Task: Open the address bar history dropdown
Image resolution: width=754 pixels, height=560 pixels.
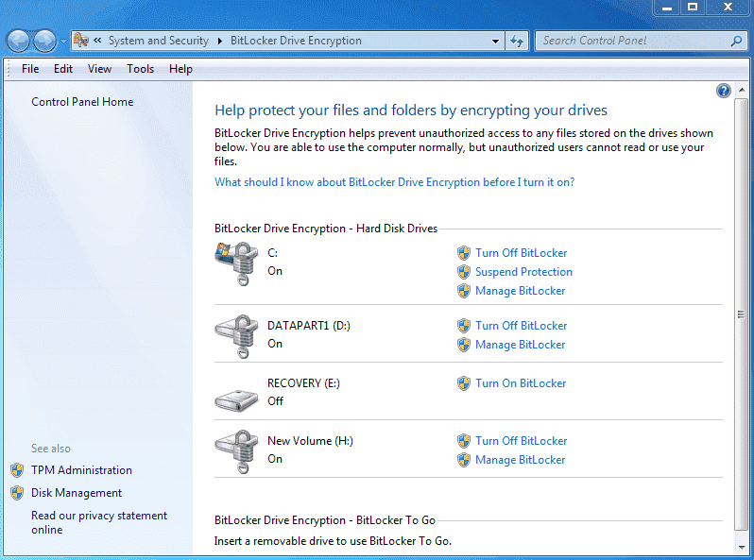Action: click(495, 41)
